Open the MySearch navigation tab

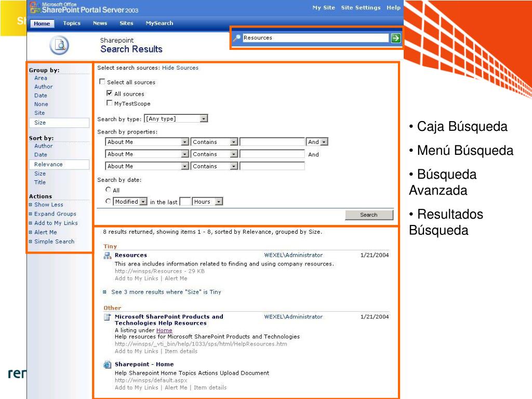[x=159, y=23]
